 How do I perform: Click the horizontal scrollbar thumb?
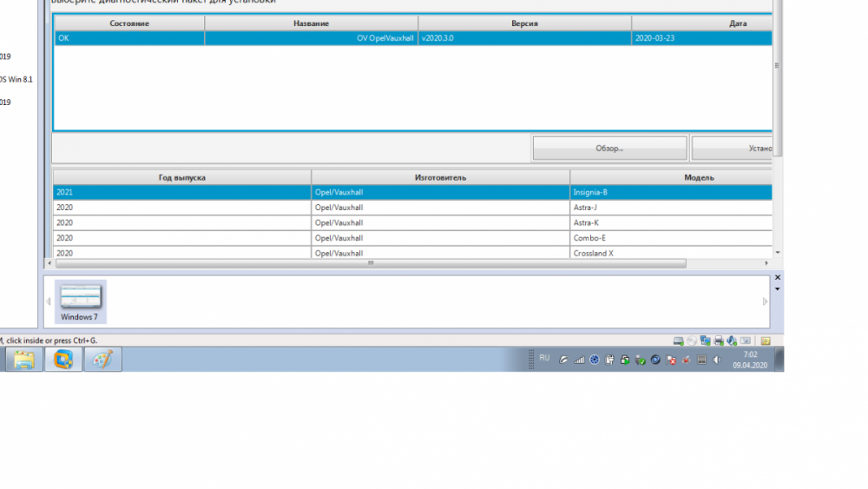(371, 263)
